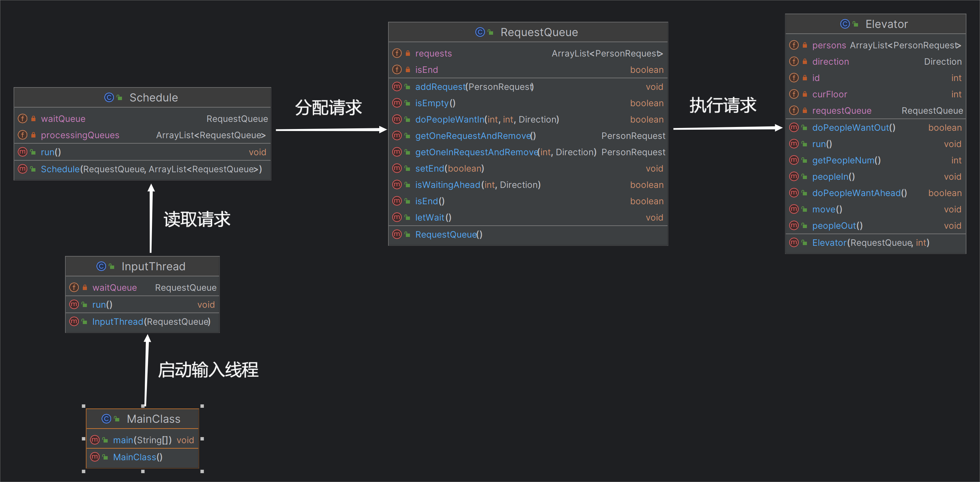The width and height of the screenshot is (980, 482).
Task: Click the 分配请求 arrow label
Action: [x=328, y=108]
